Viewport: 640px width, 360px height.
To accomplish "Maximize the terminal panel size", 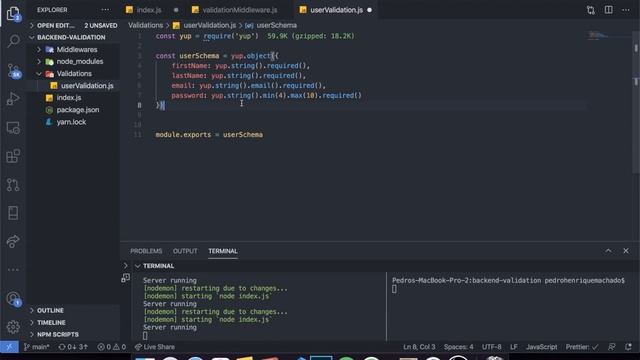I will pos(608,251).
